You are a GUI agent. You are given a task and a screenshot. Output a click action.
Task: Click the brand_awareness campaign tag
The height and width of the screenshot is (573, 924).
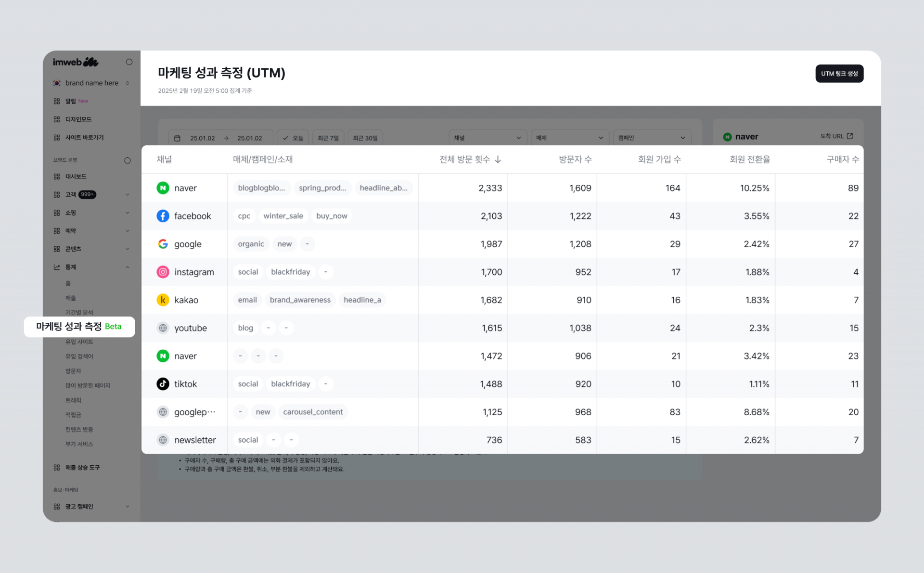[300, 300]
